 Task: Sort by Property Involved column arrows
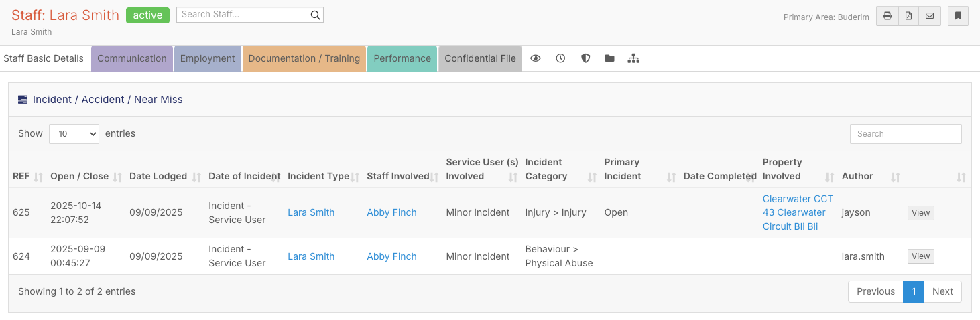(x=829, y=177)
